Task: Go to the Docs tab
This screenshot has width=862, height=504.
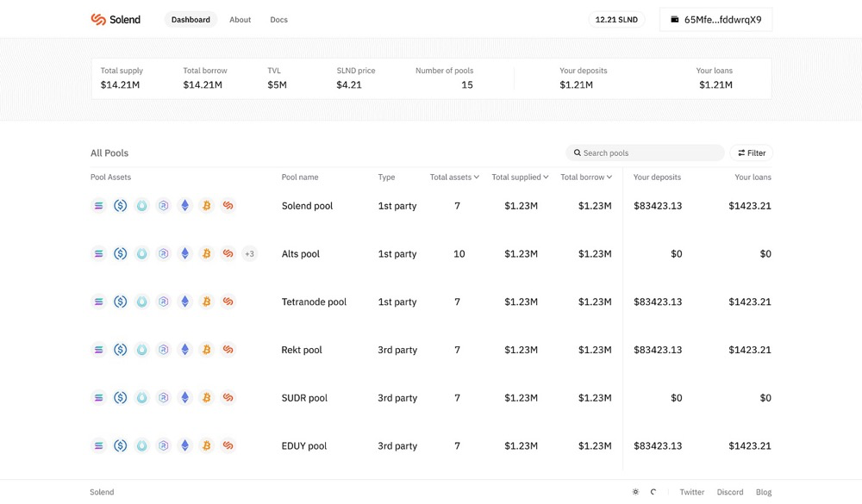Action: 278,20
